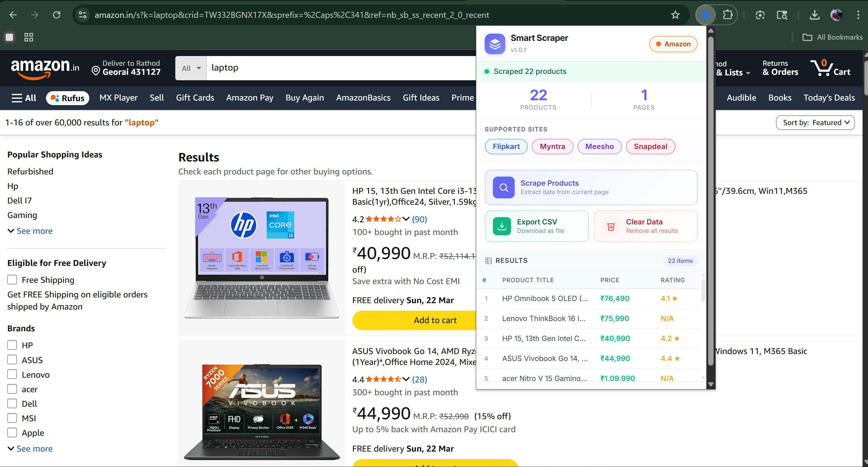Check the HP brand filter
The width and height of the screenshot is (868, 467).
(x=12, y=345)
